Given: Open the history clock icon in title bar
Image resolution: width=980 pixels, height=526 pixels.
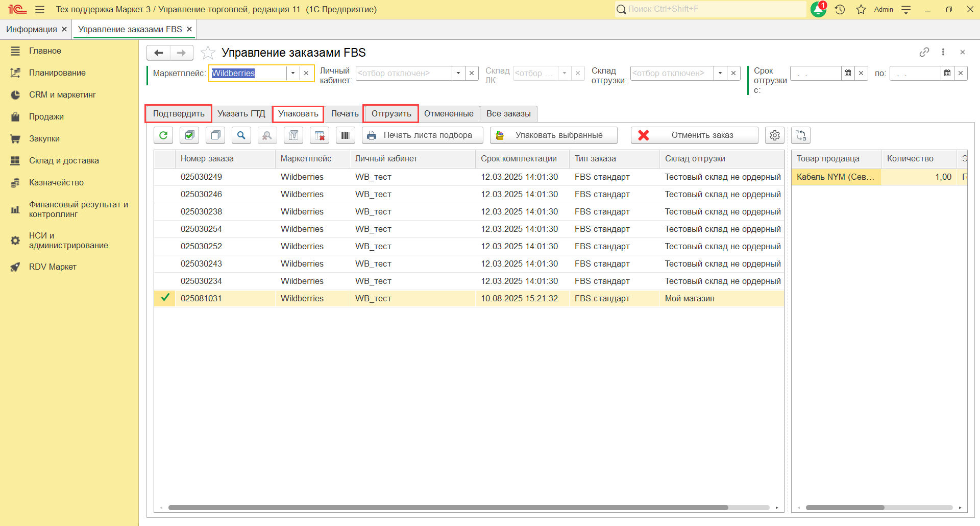Looking at the screenshot, I should 840,9.
